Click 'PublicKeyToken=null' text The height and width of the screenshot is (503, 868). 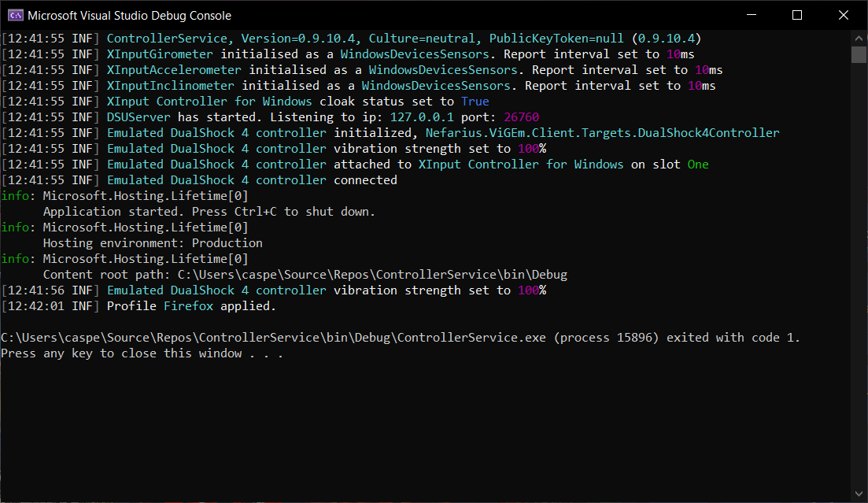tap(556, 39)
